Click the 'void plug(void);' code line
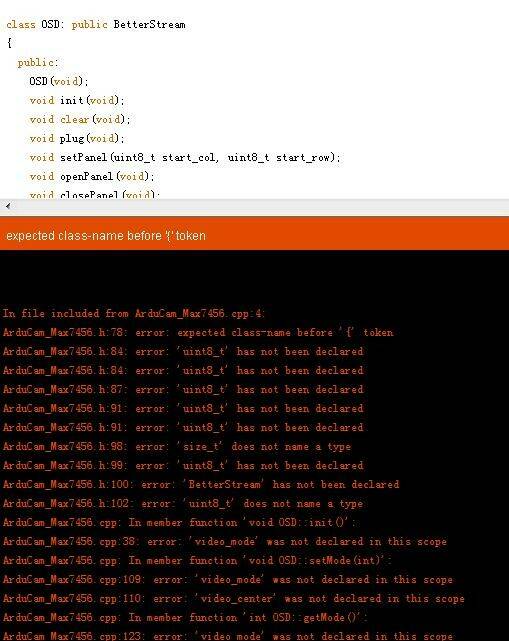Viewport: 509px width, 641px height. pyautogui.click(x=76, y=139)
